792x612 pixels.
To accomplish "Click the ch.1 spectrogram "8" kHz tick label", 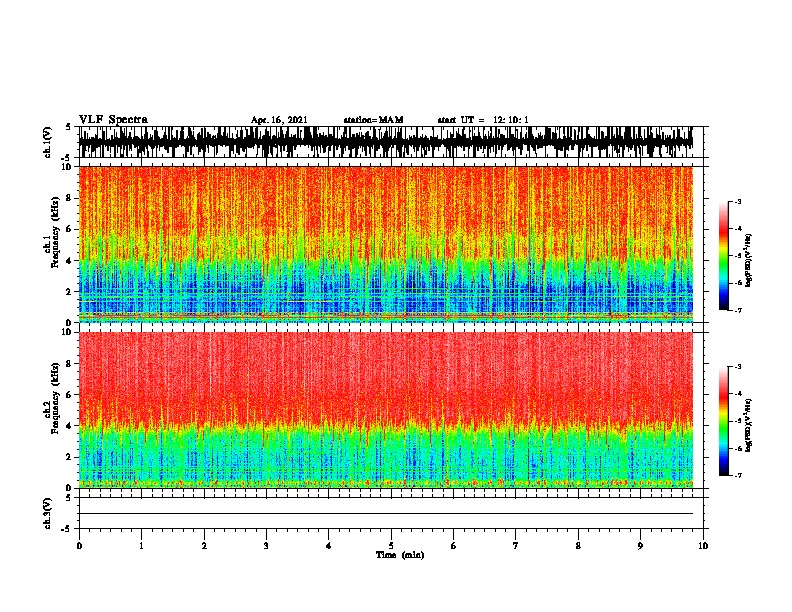I will click(x=70, y=198).
